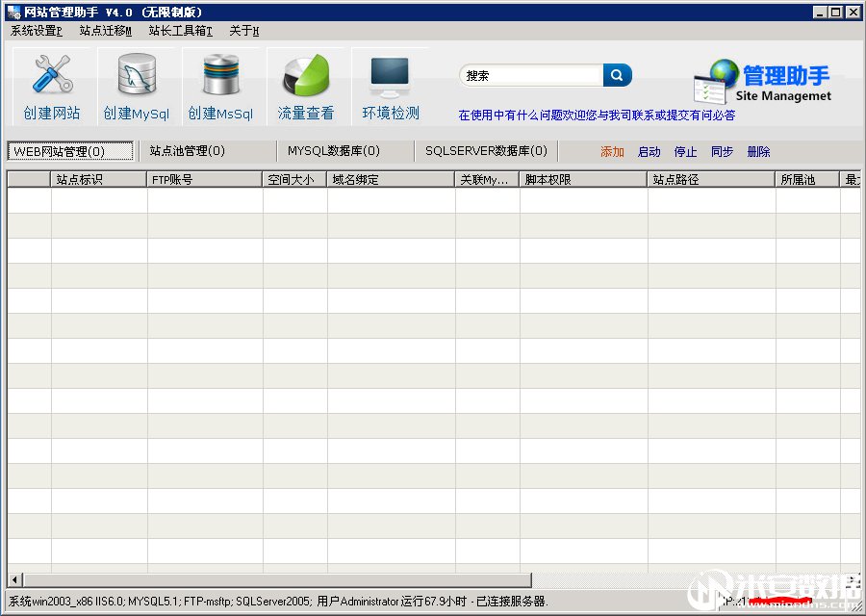This screenshot has height=616, width=866.
Task: Click the horizontal scrollbar left arrow
Action: tap(14, 580)
